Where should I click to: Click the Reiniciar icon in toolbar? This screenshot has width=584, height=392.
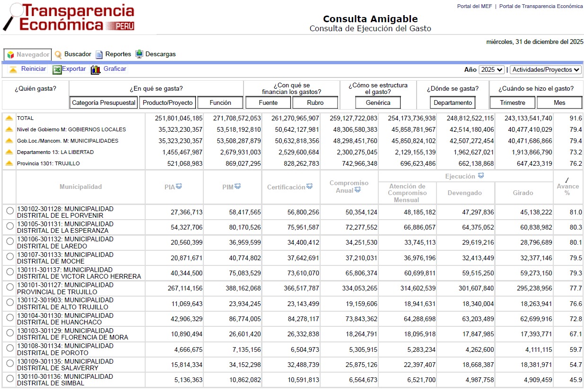point(13,69)
